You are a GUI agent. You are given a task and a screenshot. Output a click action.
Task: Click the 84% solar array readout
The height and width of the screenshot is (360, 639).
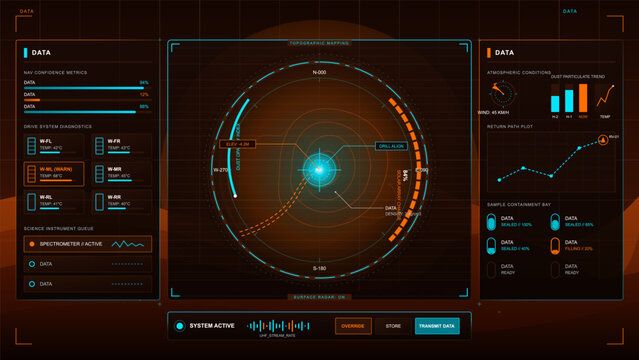(x=405, y=175)
